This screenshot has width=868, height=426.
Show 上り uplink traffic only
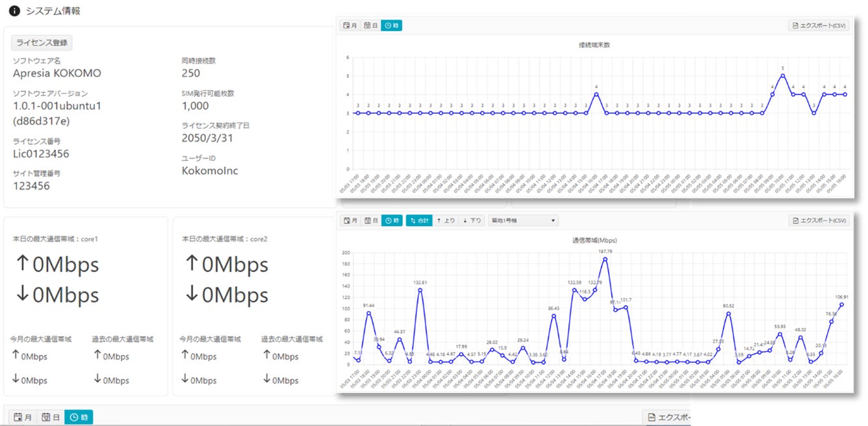446,221
